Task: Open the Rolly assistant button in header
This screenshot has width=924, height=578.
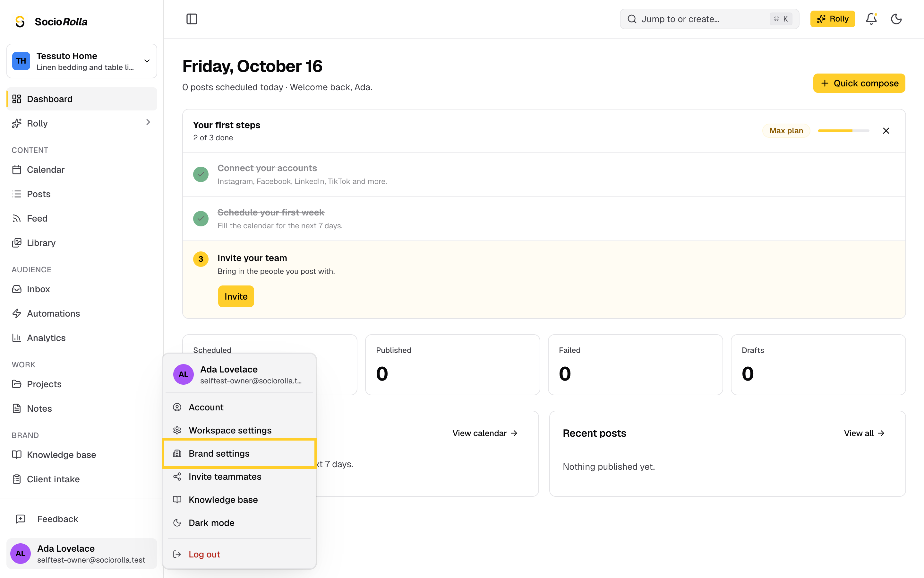Action: pos(832,19)
